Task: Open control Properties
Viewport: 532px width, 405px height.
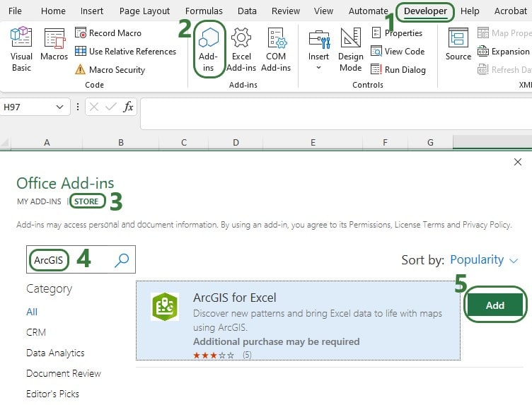Action: tap(397, 33)
